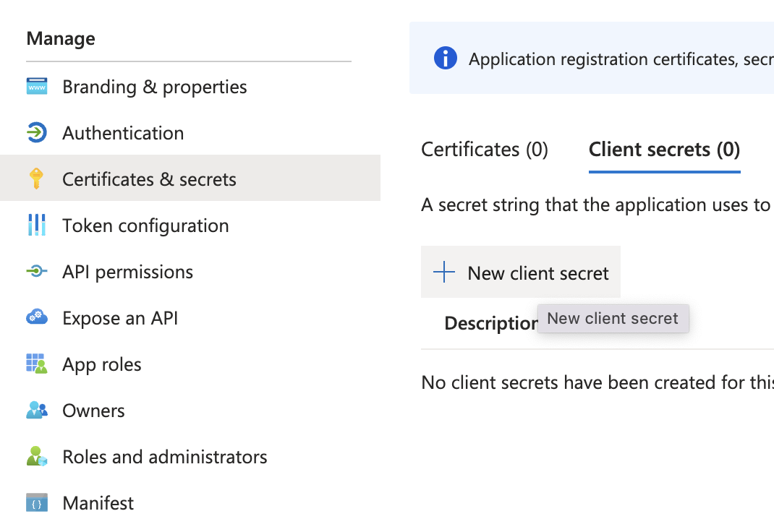The image size is (774, 532).
Task: Go to Roles and administrators
Action: pyautogui.click(x=190, y=457)
